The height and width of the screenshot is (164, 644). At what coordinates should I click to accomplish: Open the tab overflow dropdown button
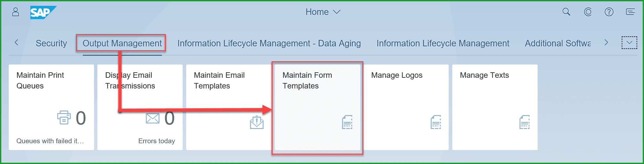[629, 43]
